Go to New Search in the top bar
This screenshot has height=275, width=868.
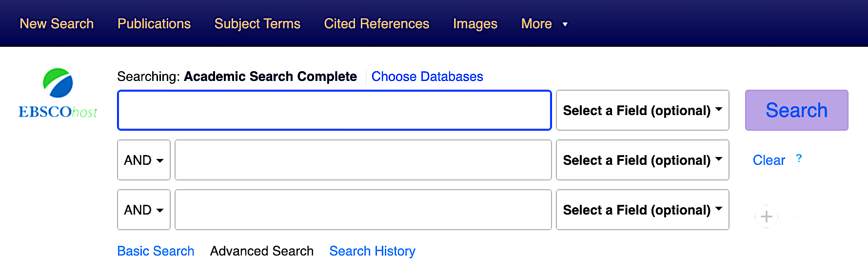click(57, 24)
